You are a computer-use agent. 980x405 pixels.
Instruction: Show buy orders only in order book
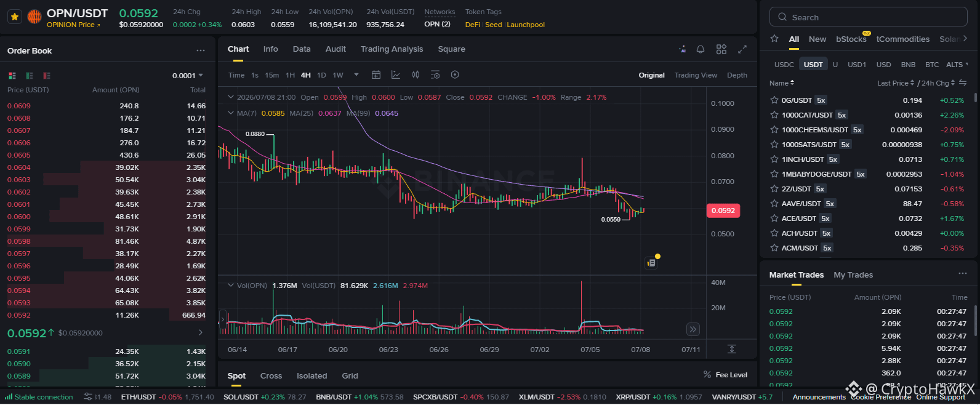[x=29, y=76]
